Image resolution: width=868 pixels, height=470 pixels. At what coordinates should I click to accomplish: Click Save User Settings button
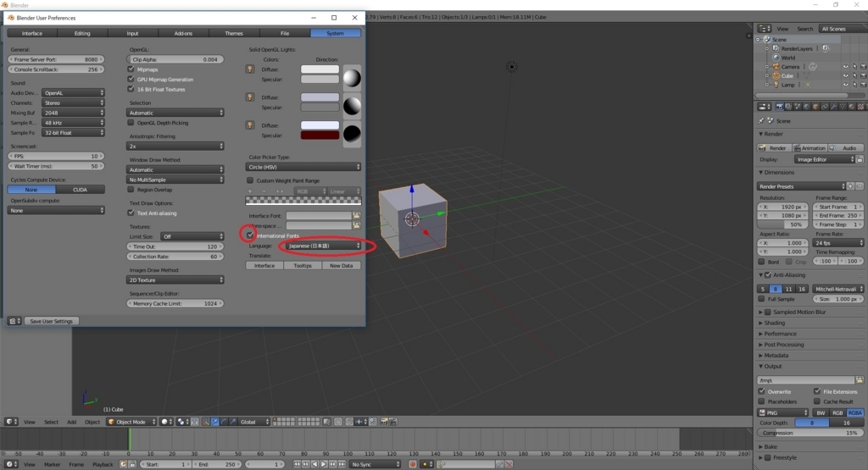pos(52,321)
